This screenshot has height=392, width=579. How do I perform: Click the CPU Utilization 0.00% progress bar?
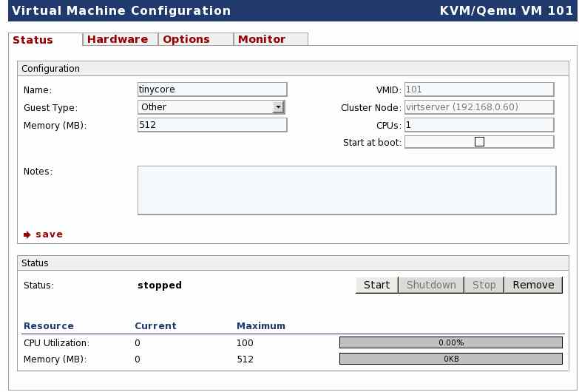[451, 342]
